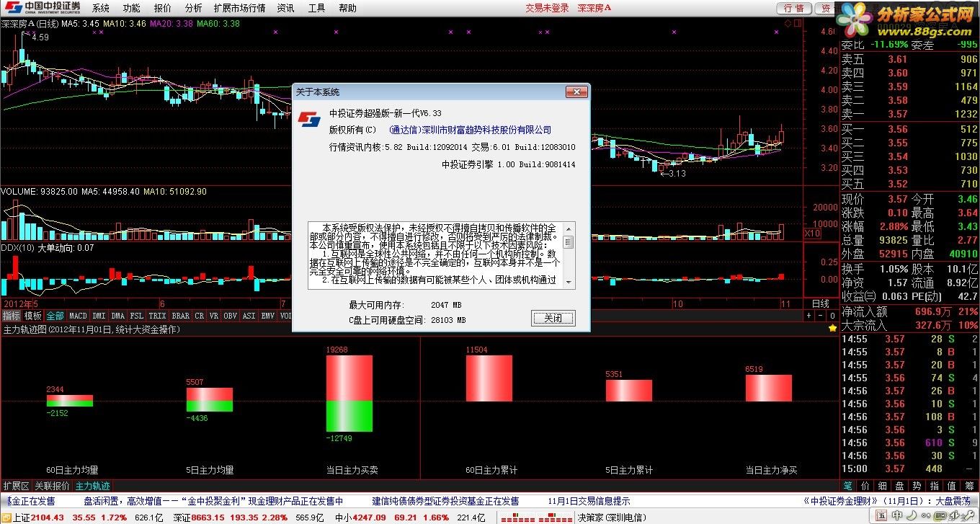980x524 pixels.
Task: Switch to the TRIX indicator
Action: point(157,316)
